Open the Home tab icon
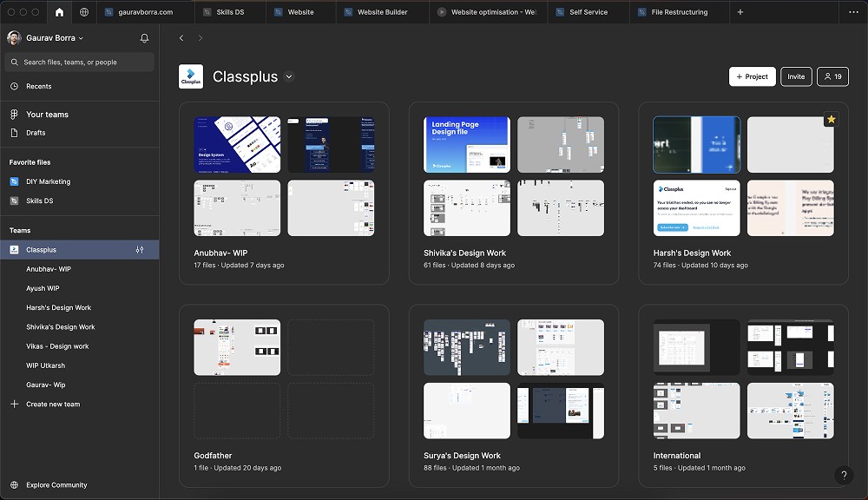 (x=59, y=11)
